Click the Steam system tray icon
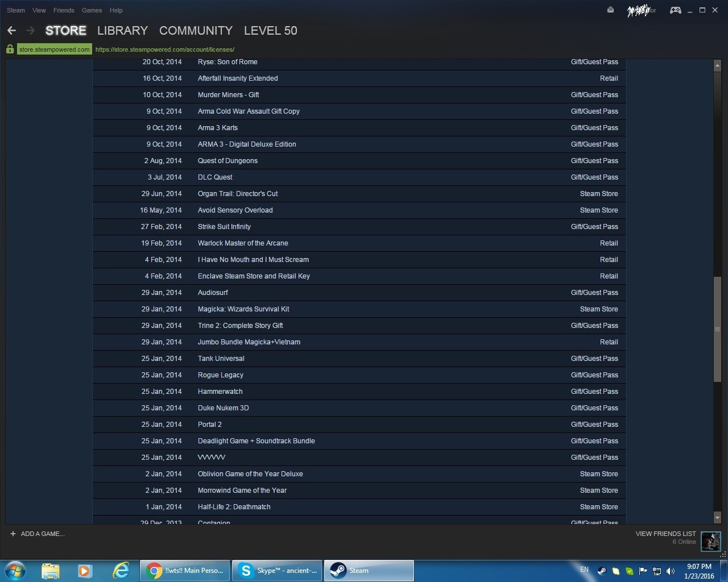 point(602,571)
